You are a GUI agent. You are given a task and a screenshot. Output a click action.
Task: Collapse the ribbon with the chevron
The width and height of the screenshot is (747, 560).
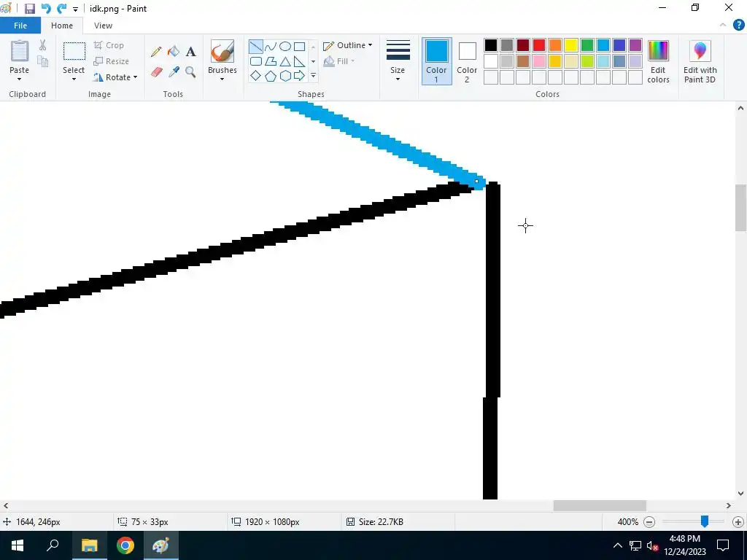pos(723,26)
